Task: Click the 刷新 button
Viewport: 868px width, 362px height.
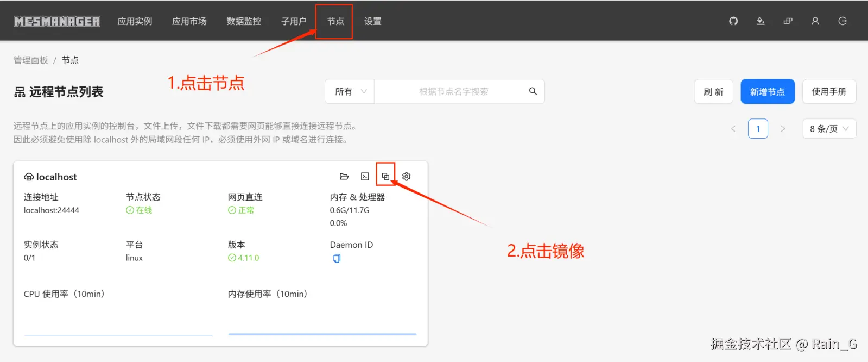Action: click(x=713, y=91)
